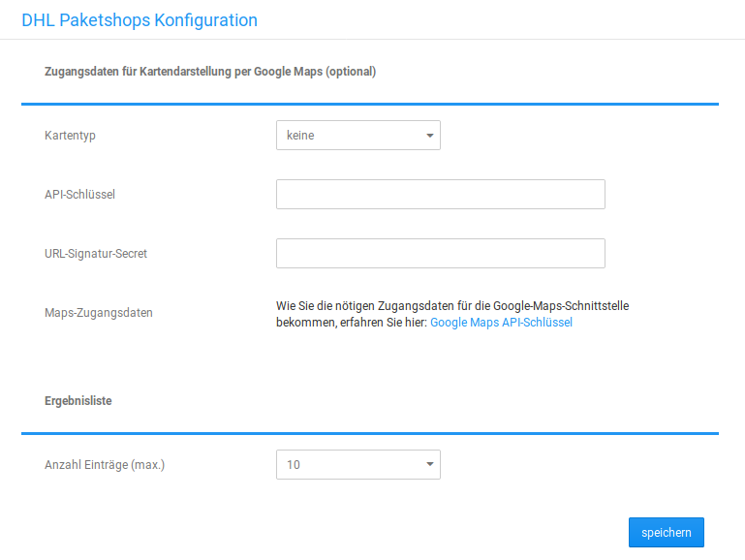Select the '10' value in entries dropdown
Viewport: 745px width, 560px height.
294,465
